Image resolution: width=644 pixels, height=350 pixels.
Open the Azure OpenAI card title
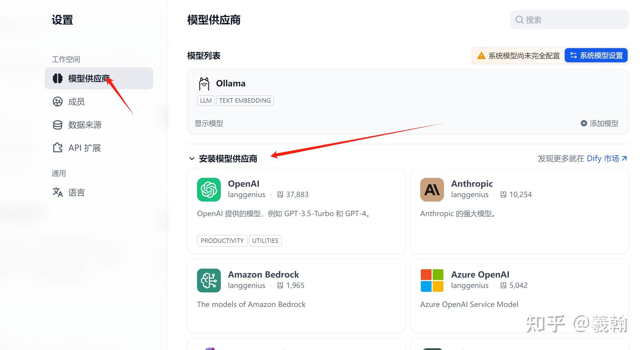pyautogui.click(x=480, y=275)
